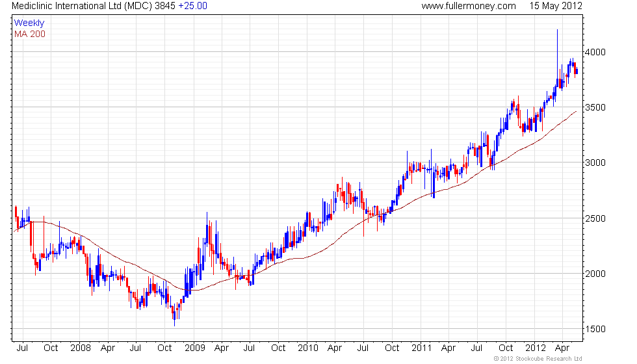
Task: Select the Weekly label in the legend
Action: click(29, 23)
